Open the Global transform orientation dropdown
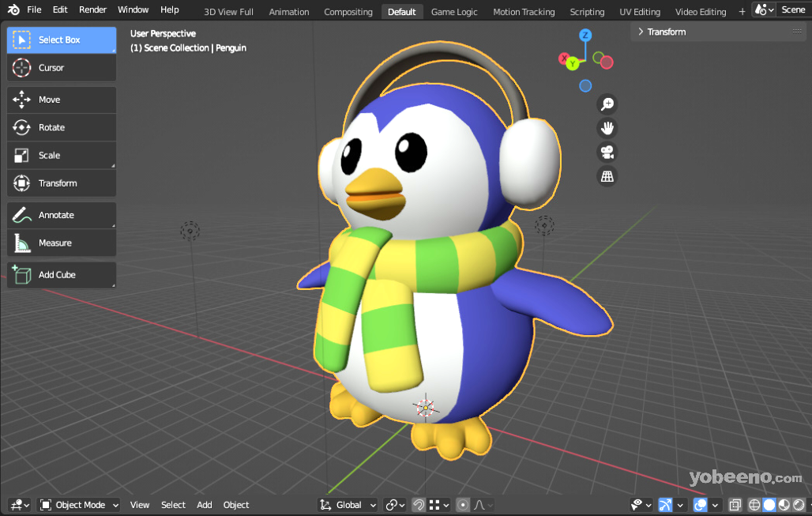 coord(348,505)
